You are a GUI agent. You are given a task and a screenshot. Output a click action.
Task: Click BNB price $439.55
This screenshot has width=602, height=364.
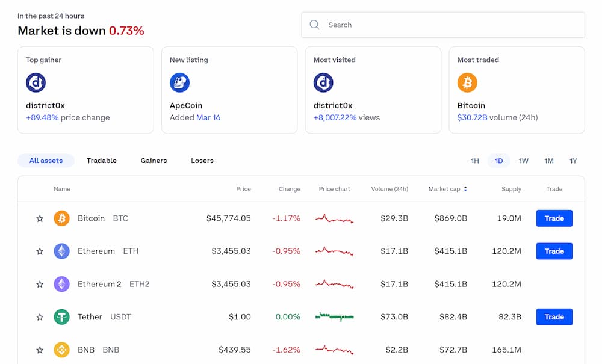235,350
